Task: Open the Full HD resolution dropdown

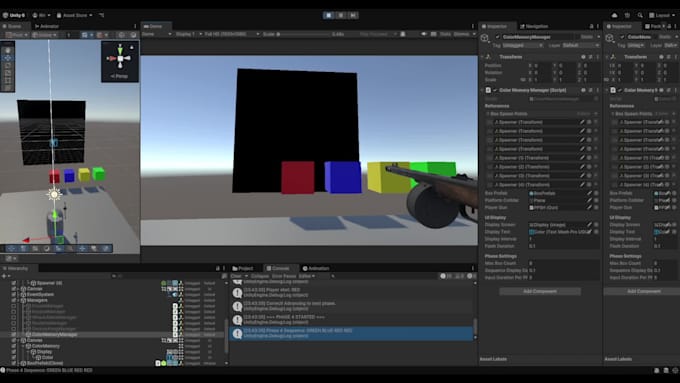Action: click(232, 34)
